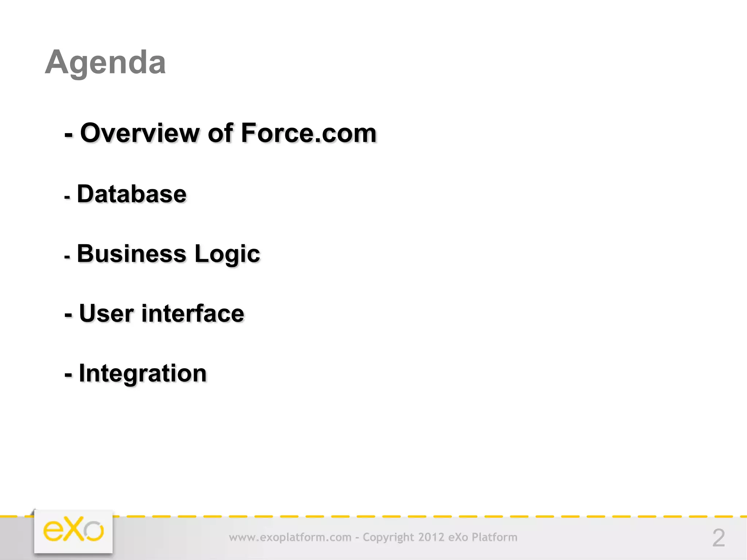Select the slide number 2
The width and height of the screenshot is (747, 560).
click(718, 538)
